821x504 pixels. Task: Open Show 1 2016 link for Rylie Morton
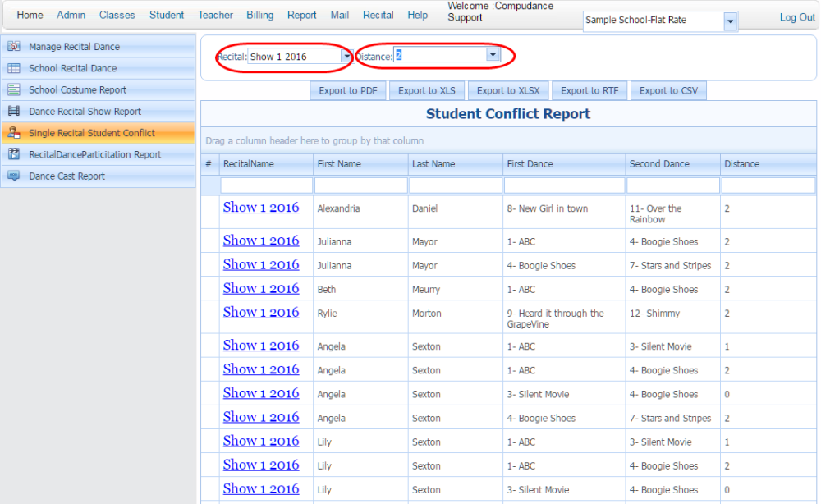point(261,313)
